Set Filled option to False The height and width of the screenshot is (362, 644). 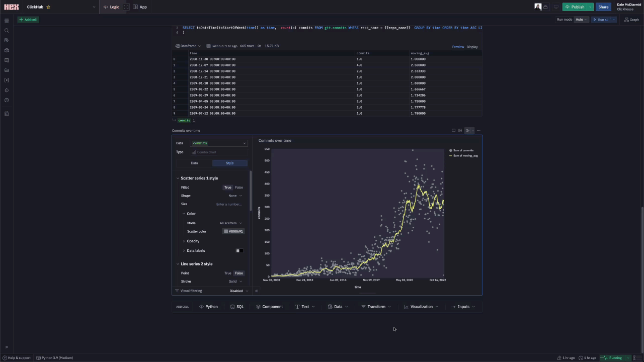239,188
